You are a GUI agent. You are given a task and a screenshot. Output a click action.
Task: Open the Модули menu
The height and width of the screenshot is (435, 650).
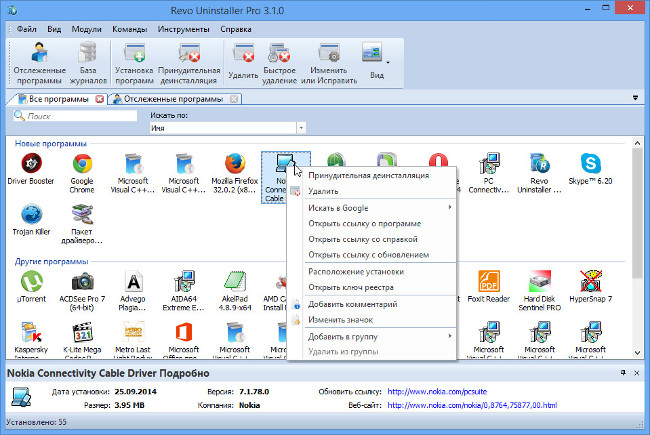[86, 29]
